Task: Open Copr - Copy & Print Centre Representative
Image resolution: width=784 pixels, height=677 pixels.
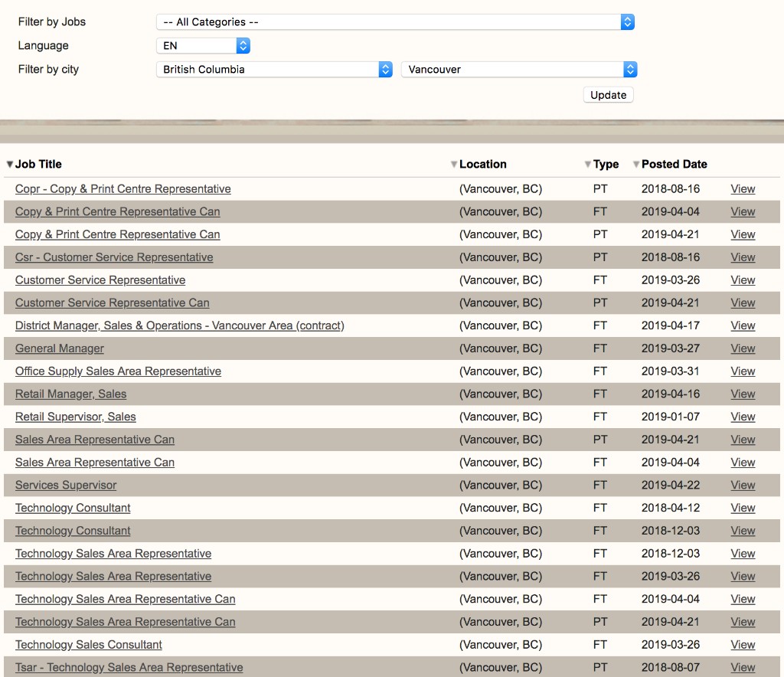Action: pyautogui.click(x=122, y=189)
